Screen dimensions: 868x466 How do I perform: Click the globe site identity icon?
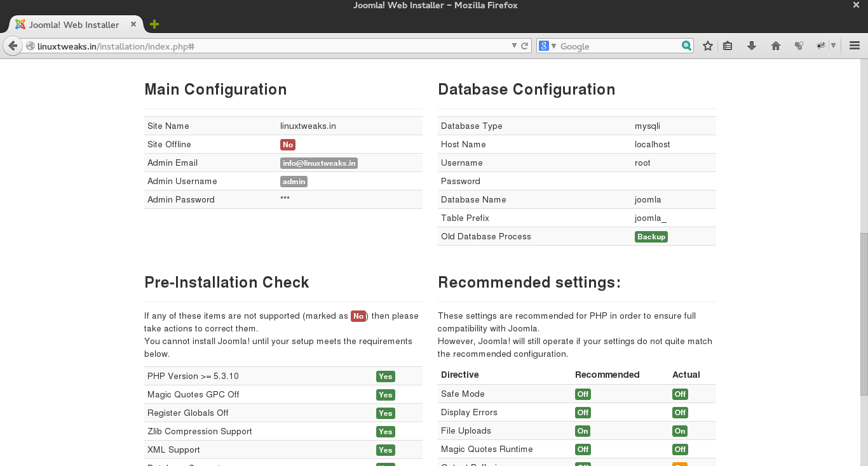tap(30, 46)
